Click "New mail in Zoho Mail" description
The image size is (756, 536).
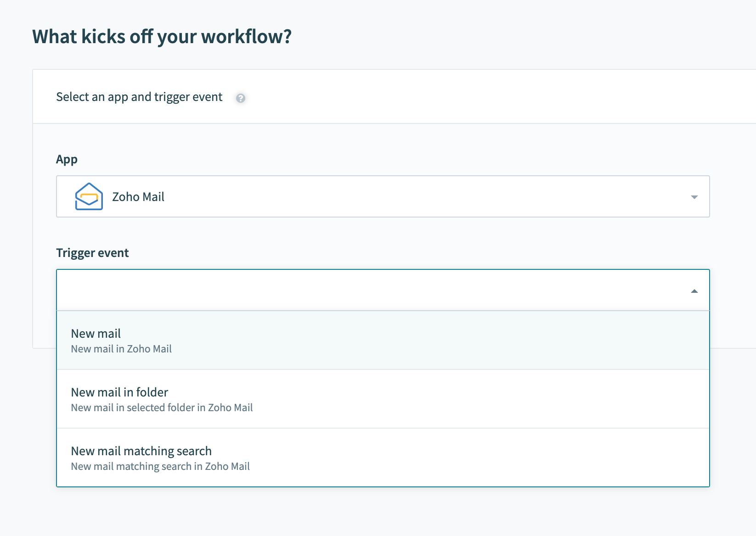point(121,349)
